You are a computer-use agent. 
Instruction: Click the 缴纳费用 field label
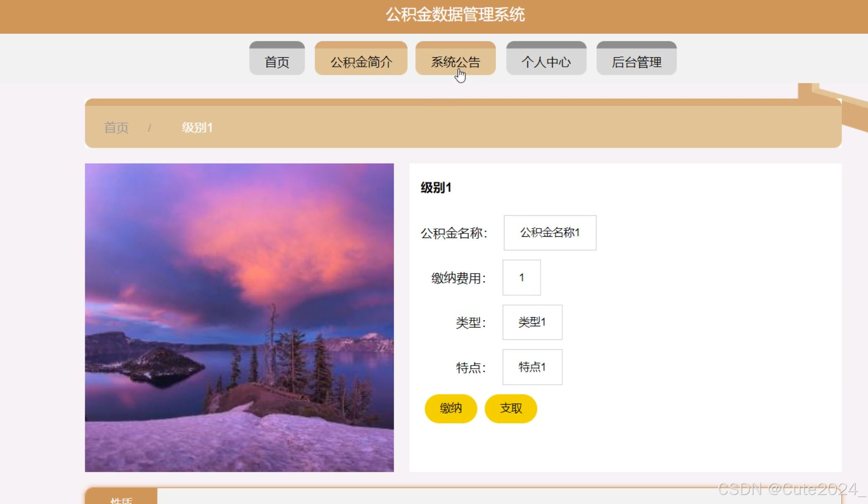(x=459, y=278)
